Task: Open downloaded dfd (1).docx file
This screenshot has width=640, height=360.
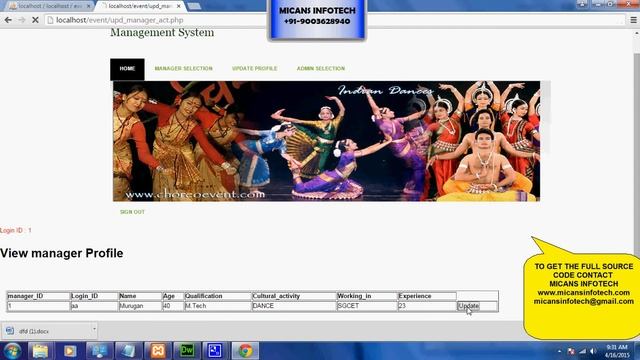Action: click(x=45, y=331)
